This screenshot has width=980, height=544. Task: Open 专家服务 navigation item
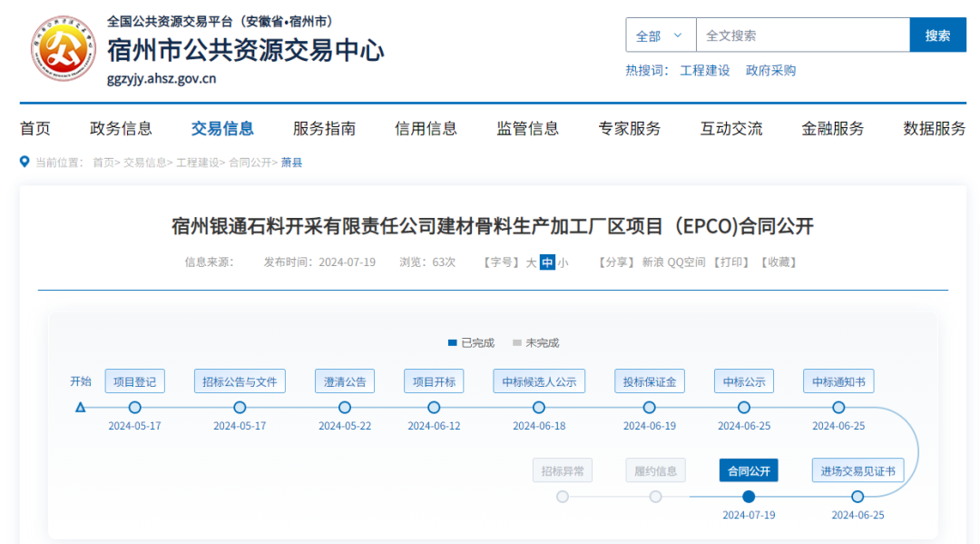click(630, 128)
